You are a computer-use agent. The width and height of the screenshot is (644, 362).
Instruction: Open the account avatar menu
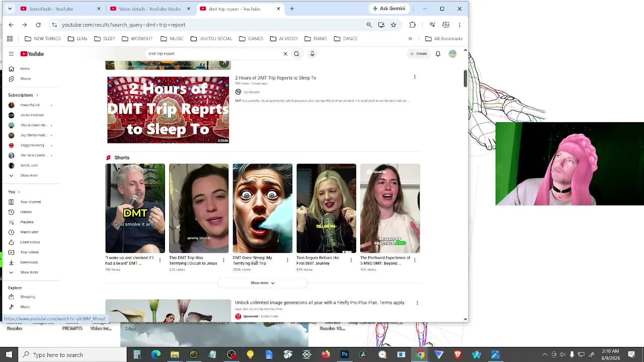click(x=452, y=54)
